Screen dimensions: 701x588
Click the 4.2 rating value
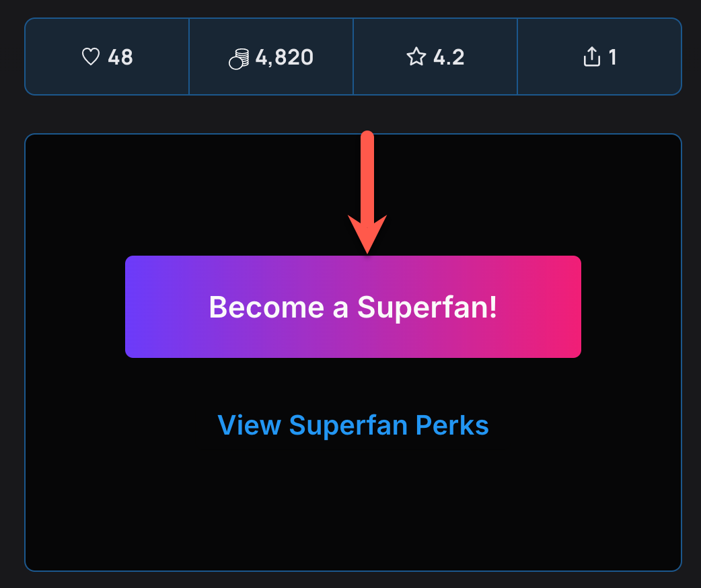click(x=449, y=57)
